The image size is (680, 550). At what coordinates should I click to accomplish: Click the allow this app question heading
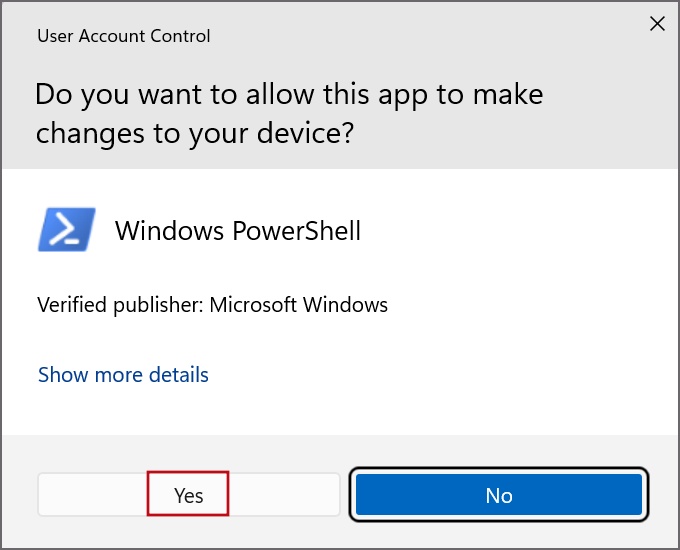tap(289, 113)
